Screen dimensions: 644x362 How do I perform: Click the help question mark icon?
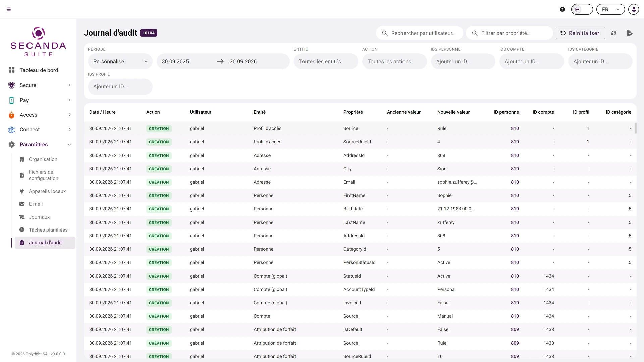coord(562,9)
